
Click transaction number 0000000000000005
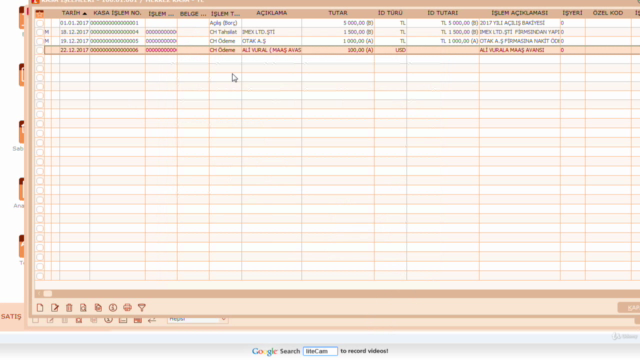pyautogui.click(x=114, y=41)
